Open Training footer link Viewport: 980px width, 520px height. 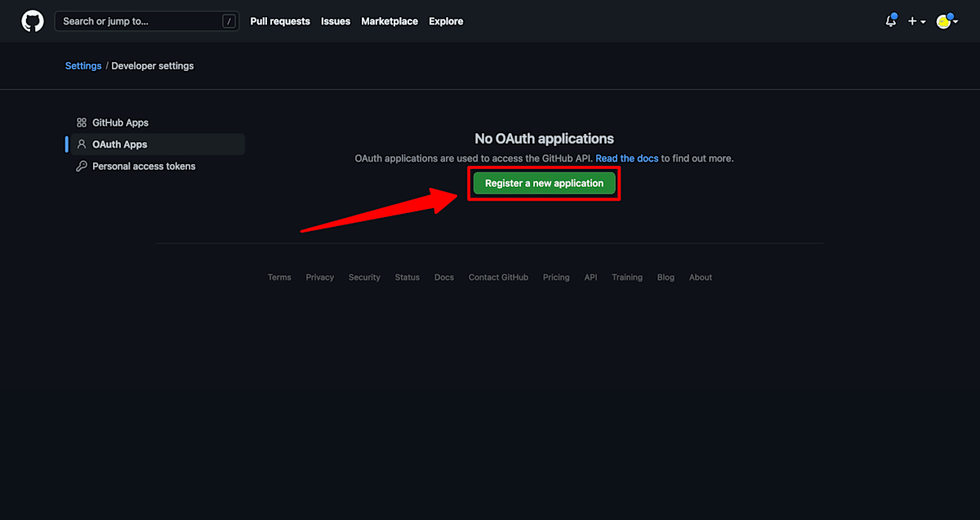click(627, 278)
